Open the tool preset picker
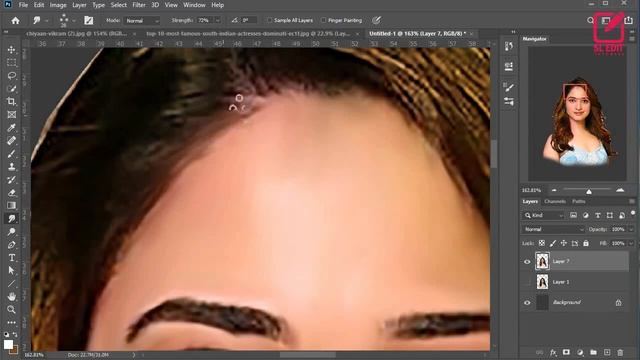Screen dimensions: 640x360 [x=41, y=20]
